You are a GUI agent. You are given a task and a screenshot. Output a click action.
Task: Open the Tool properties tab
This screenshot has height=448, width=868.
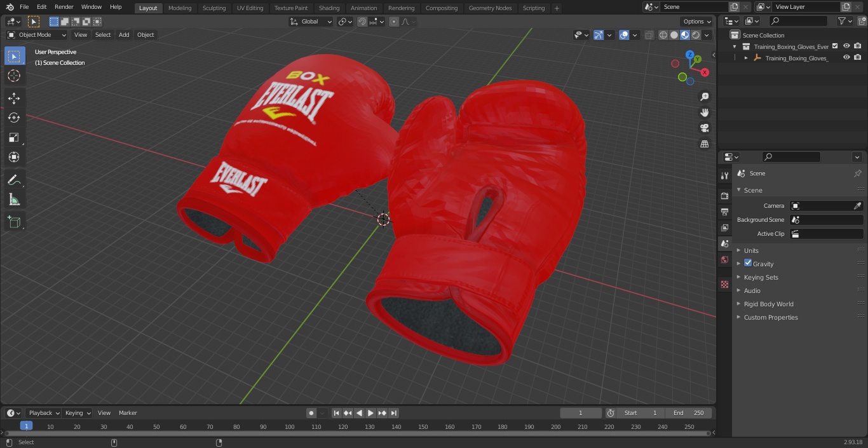click(724, 175)
